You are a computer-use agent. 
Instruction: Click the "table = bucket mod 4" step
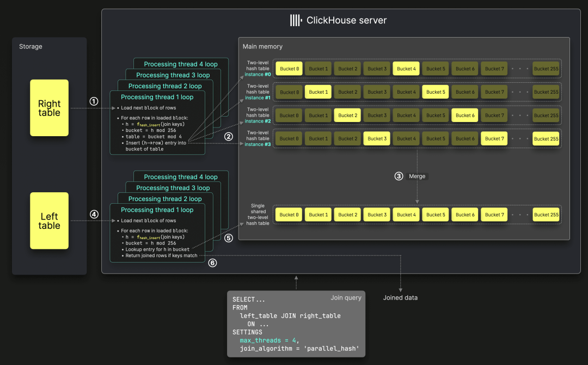pos(154,137)
